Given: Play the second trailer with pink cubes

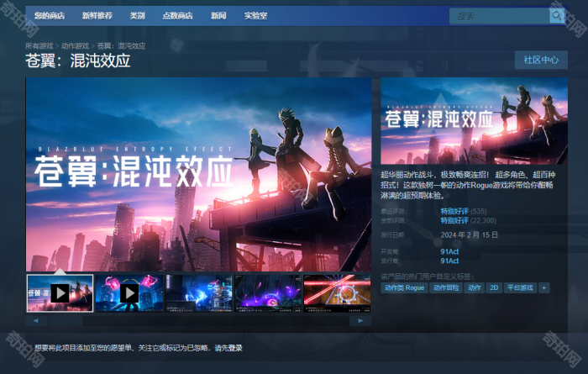Looking at the screenshot, I should pyautogui.click(x=129, y=293).
